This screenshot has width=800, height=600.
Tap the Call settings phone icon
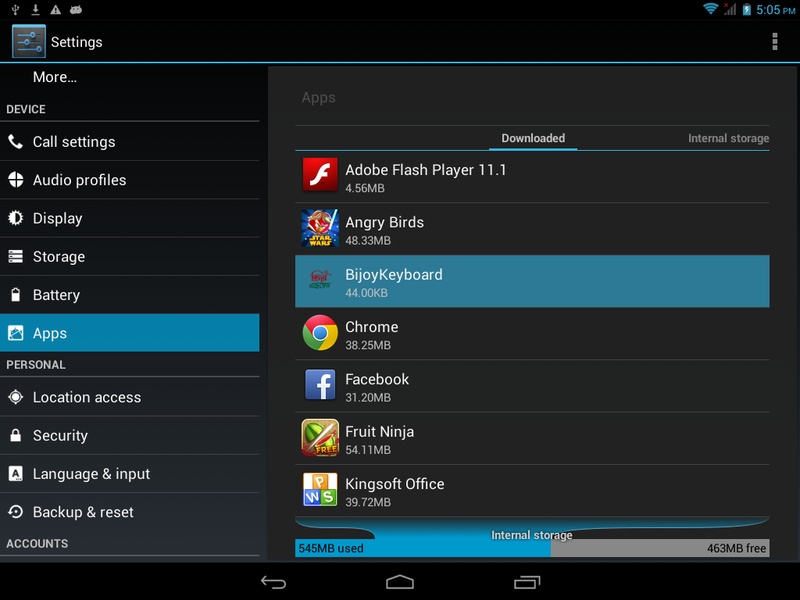(15, 141)
